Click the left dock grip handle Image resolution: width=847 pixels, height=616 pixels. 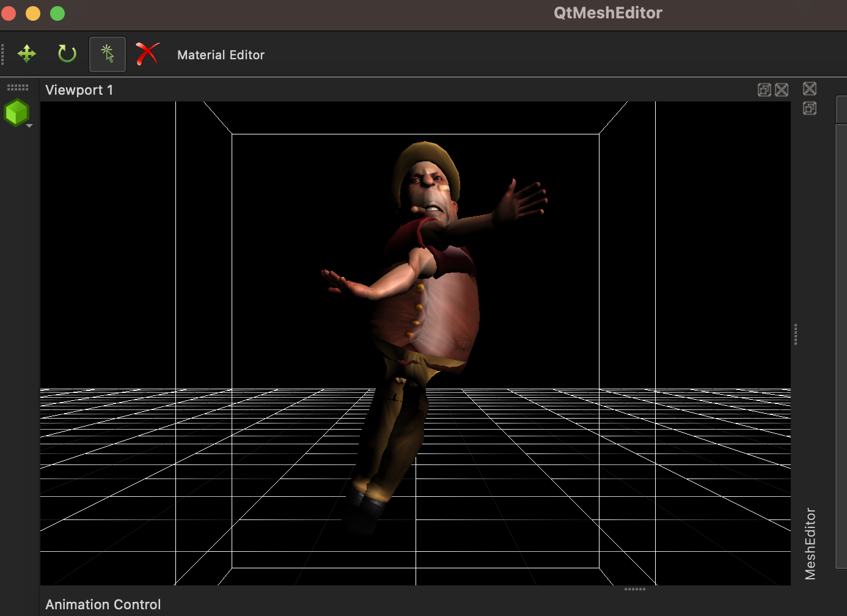coord(18,87)
